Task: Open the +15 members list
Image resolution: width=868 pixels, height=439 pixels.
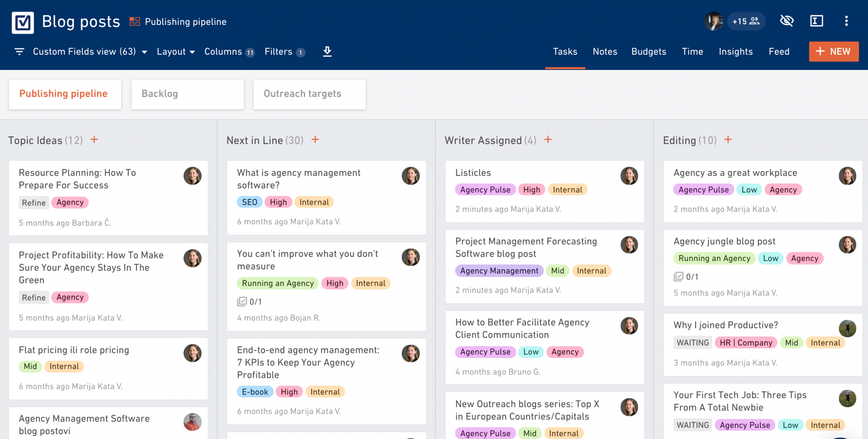Action: coord(746,21)
